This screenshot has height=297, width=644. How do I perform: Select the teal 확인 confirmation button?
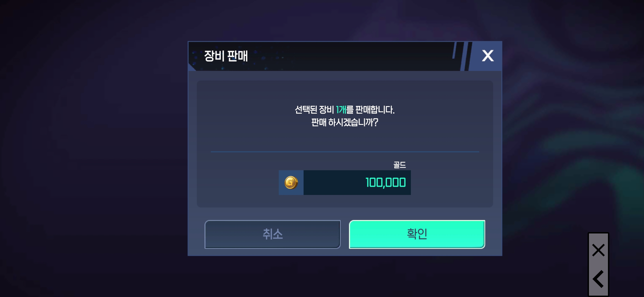pos(417,234)
